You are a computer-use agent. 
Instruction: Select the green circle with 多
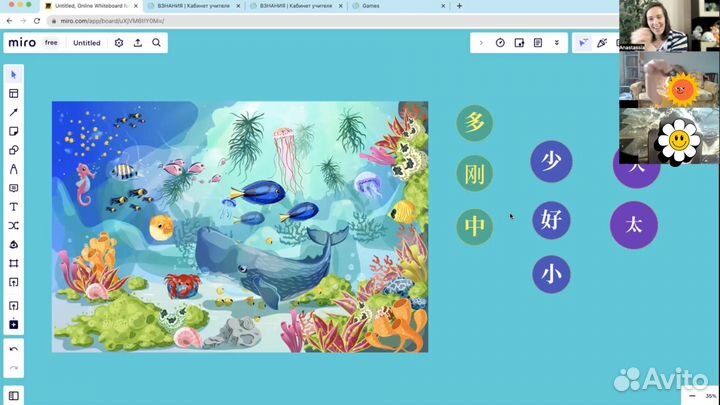[475, 123]
